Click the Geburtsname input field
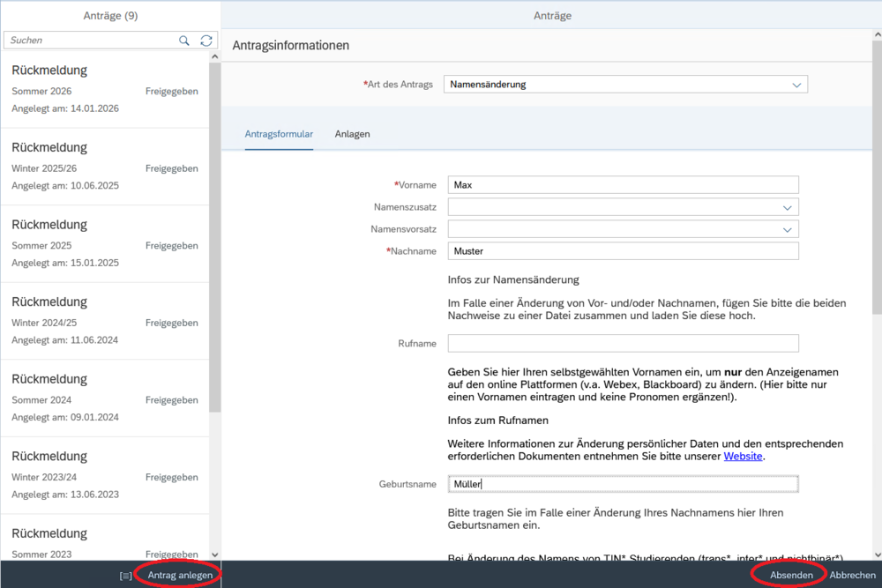Viewport: 882px width, 588px height. (623, 484)
